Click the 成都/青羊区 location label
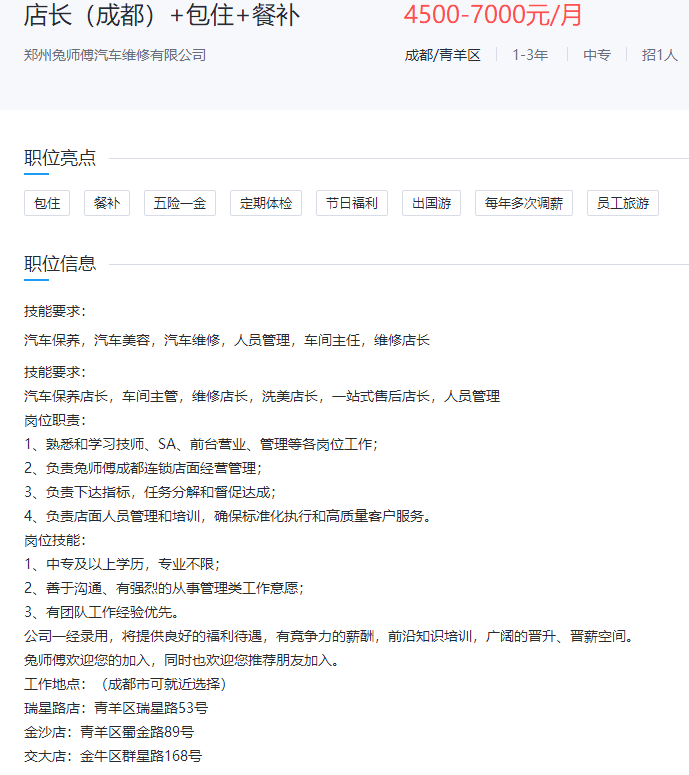Viewport: 689px width, 775px height. click(442, 55)
